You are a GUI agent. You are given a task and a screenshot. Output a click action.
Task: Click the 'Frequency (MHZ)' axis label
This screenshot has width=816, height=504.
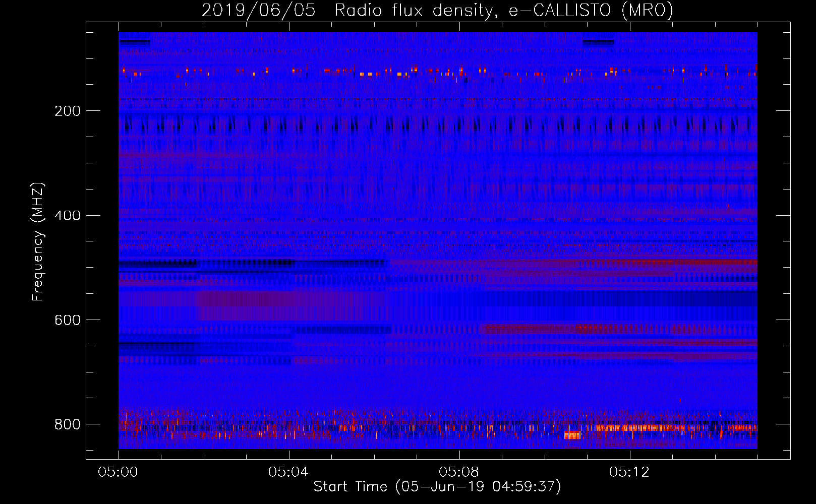click(38, 242)
